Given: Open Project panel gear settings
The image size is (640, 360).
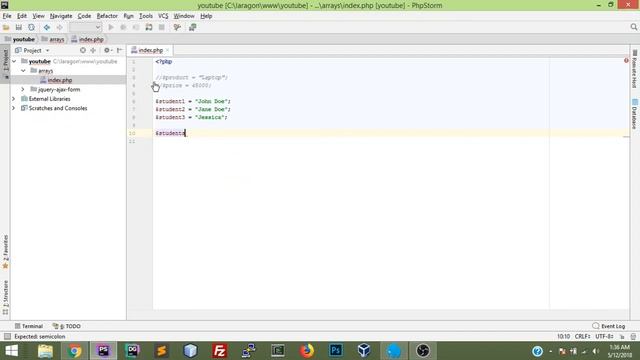Looking at the screenshot, I should (107, 50).
